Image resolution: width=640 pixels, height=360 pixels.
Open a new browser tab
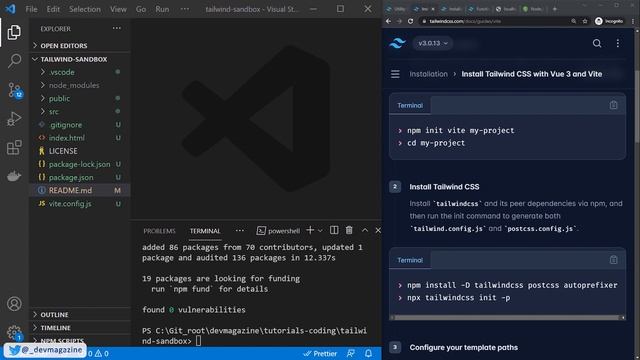[x=554, y=9]
